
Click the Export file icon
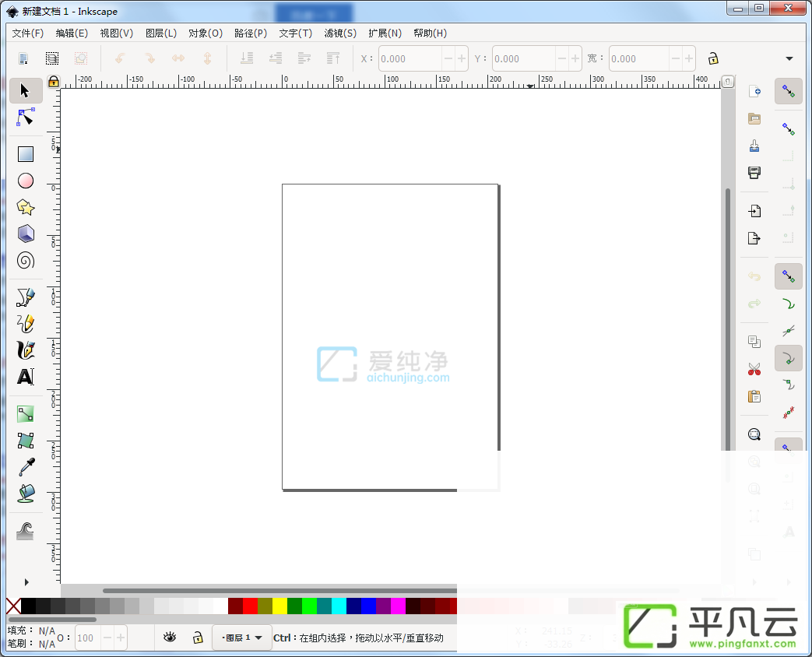click(x=754, y=237)
